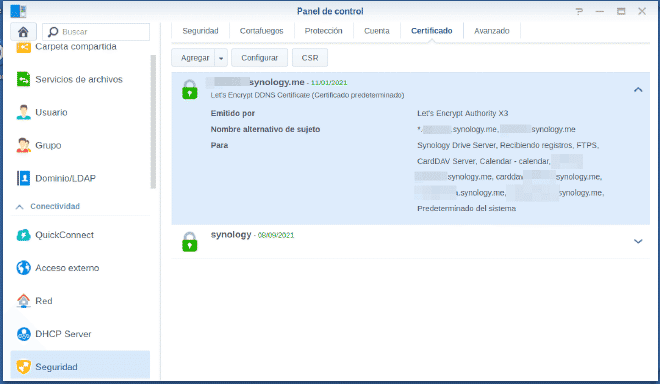Open the Dominio/LDAP icon
This screenshot has height=384, width=660.
[24, 178]
